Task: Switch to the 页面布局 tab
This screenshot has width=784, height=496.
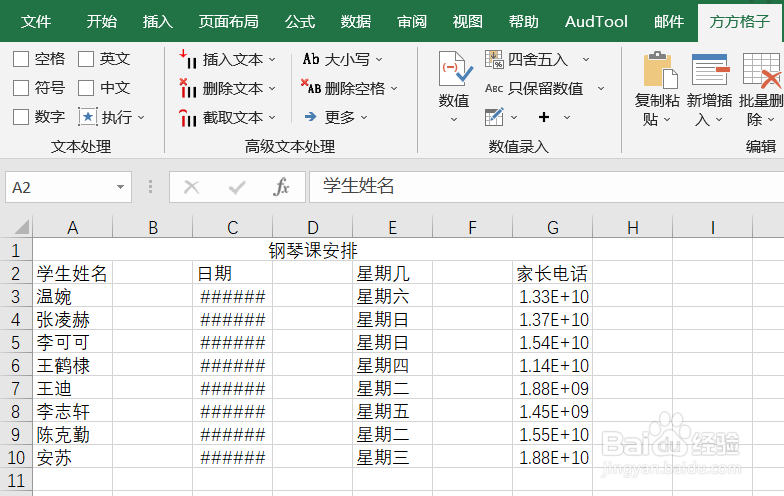Action: [228, 22]
